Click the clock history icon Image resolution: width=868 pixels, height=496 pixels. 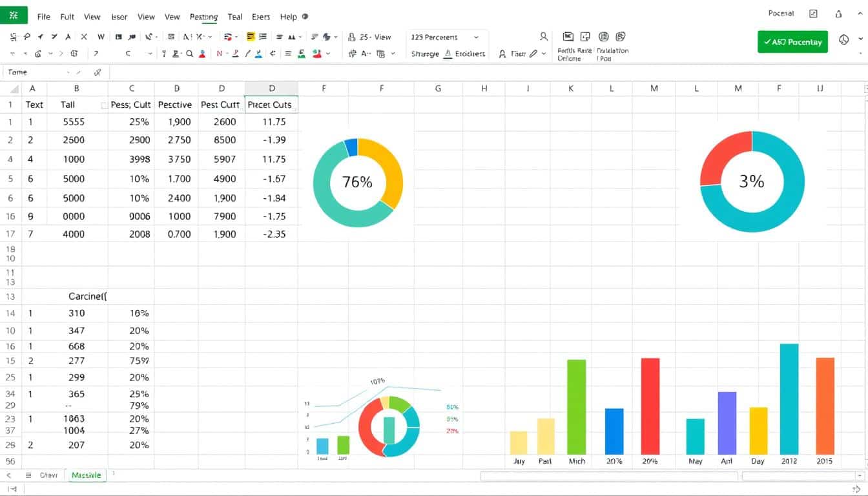[x=843, y=40]
